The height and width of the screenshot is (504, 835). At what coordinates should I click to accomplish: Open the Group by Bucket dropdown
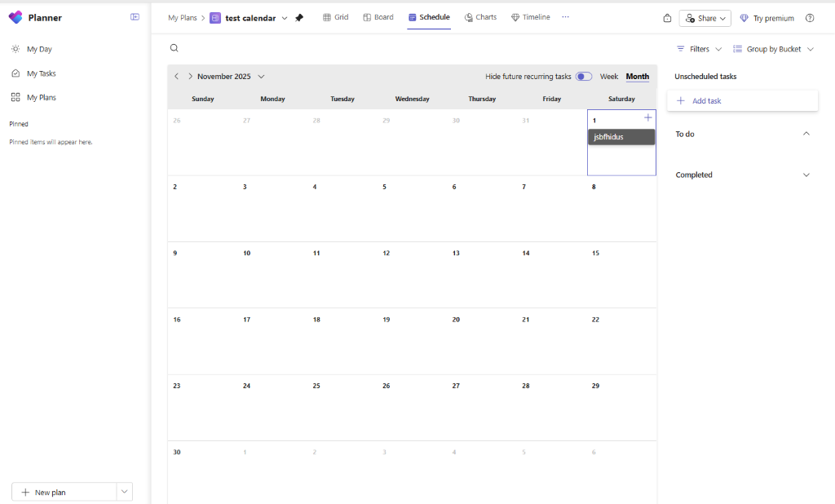coord(774,49)
